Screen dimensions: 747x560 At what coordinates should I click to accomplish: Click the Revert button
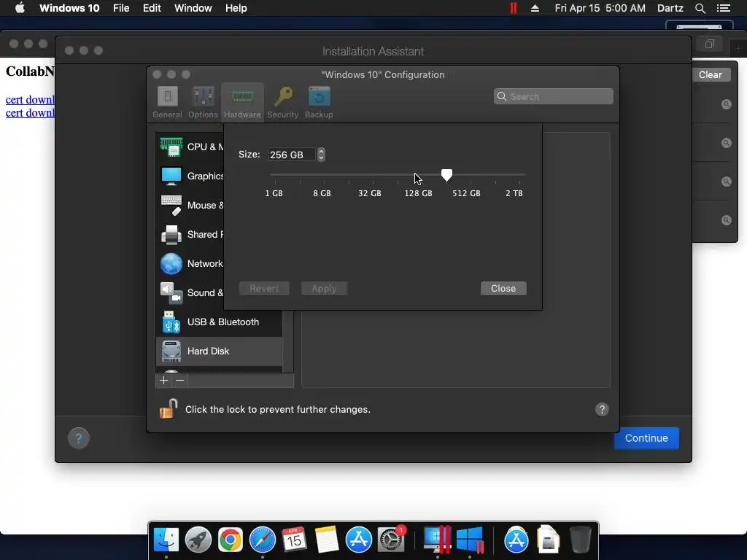[x=264, y=289]
